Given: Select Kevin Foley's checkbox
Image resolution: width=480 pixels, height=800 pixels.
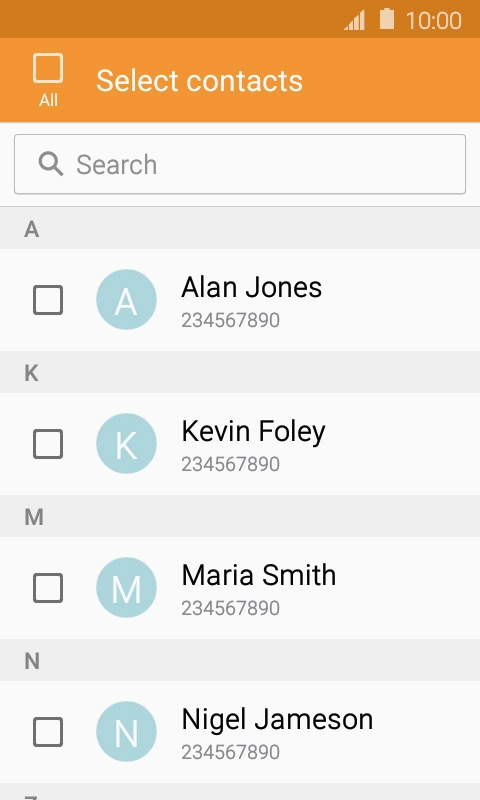Looking at the screenshot, I should coord(48,444).
